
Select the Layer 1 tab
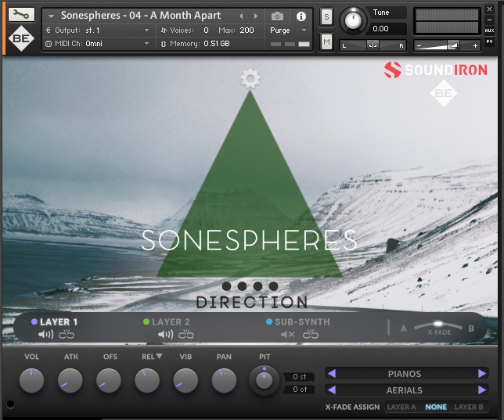55,321
